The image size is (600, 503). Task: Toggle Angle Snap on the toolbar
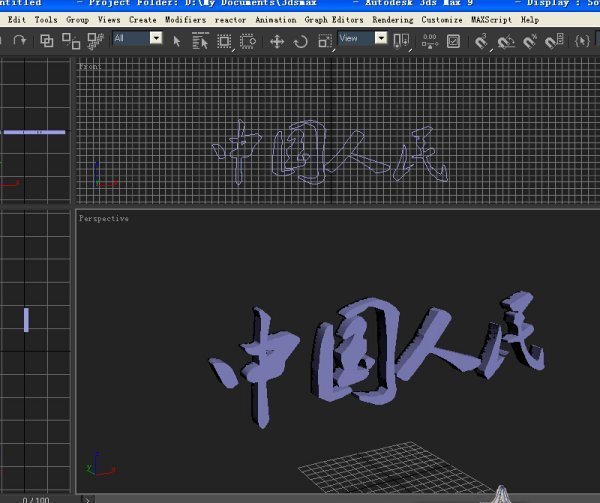[x=506, y=41]
